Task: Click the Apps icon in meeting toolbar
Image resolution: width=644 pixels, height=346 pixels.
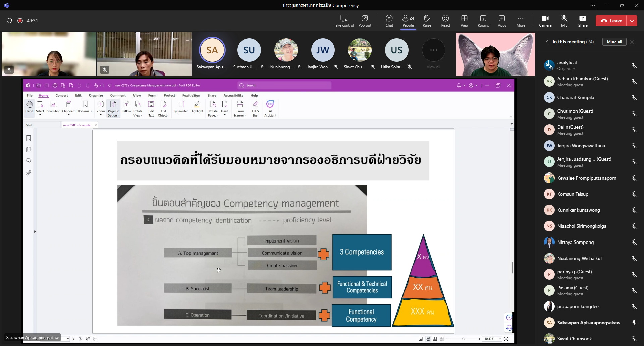Action: point(502,21)
